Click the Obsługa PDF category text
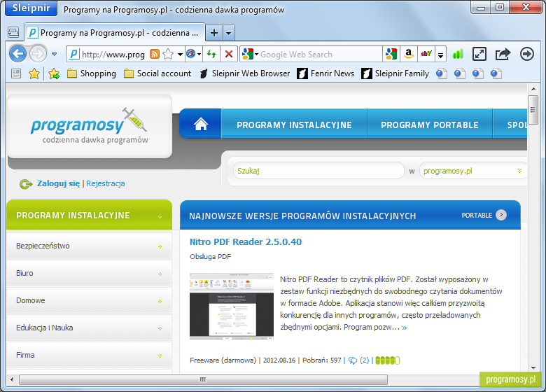 click(210, 257)
